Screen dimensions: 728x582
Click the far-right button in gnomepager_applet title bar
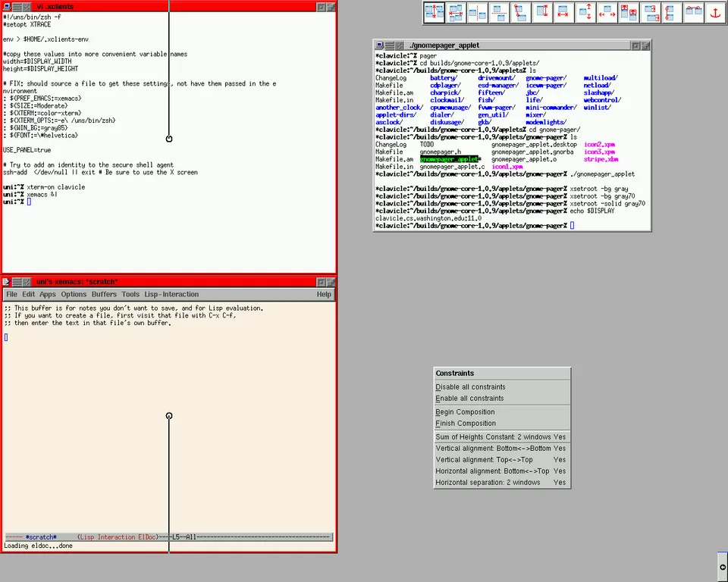646,45
